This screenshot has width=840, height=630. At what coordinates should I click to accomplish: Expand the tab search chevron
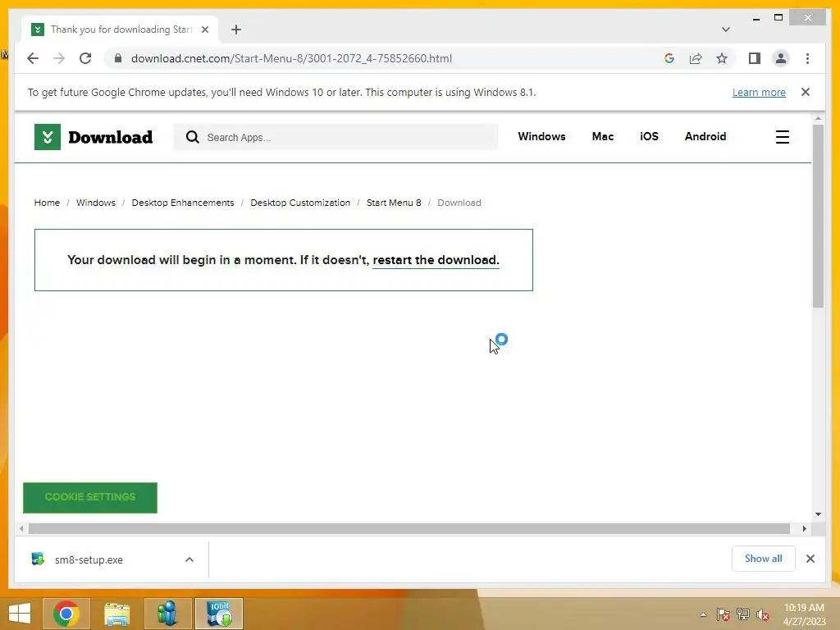(725, 30)
